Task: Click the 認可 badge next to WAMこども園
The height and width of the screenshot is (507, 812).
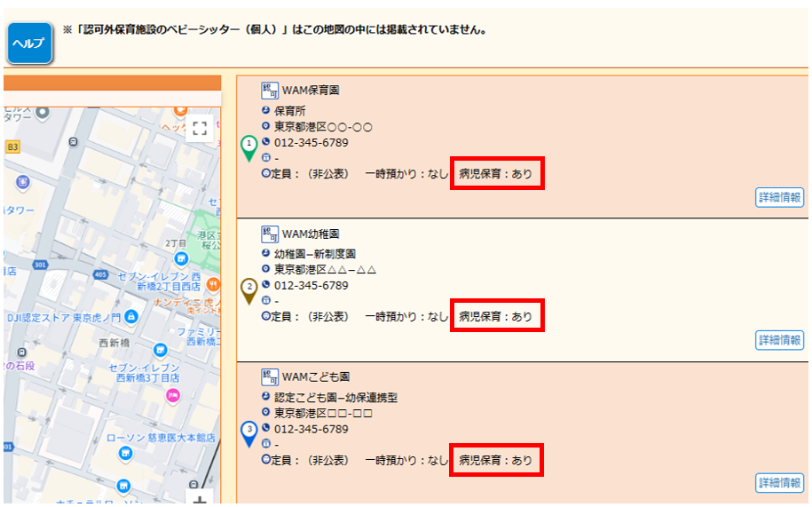Action: pos(270,377)
